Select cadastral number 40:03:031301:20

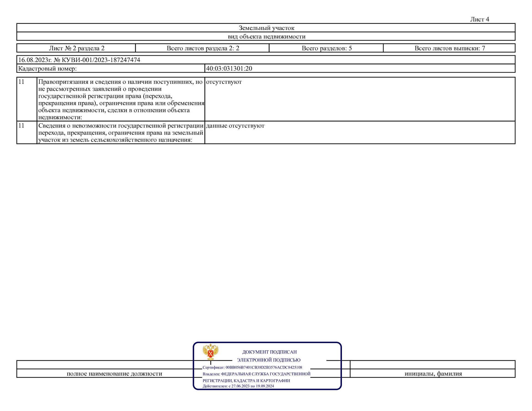[229, 68]
